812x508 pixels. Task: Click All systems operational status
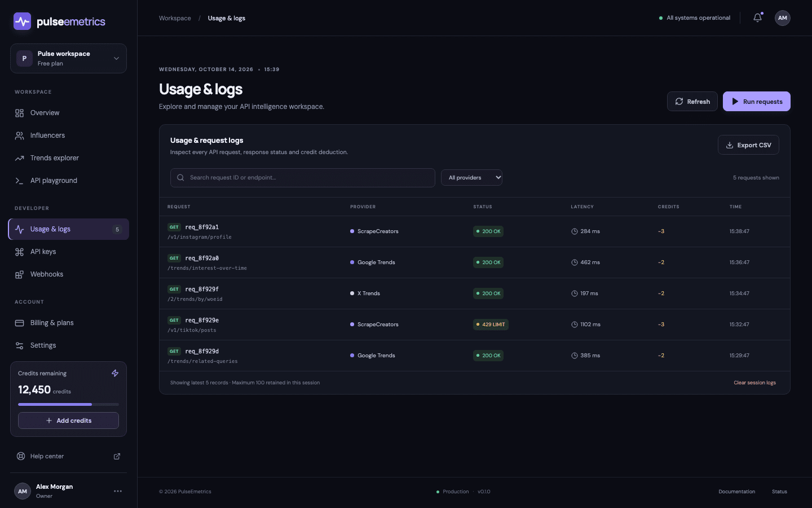[695, 18]
